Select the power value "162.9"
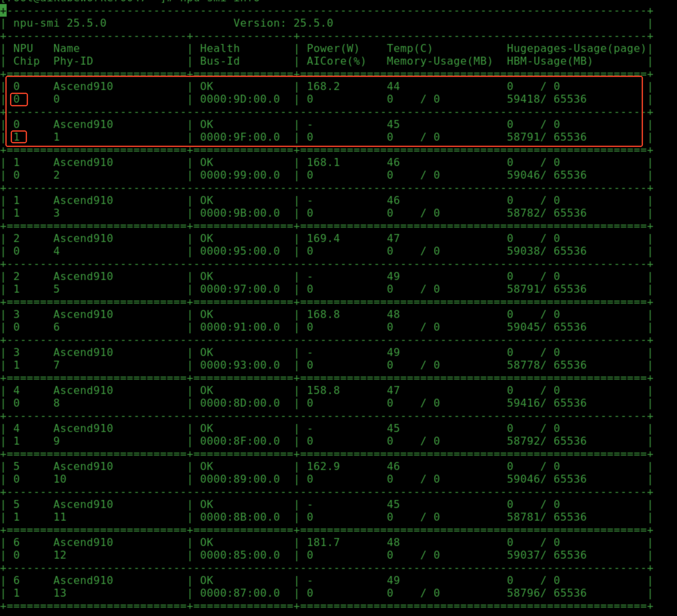The height and width of the screenshot is (616, 677). point(323,466)
